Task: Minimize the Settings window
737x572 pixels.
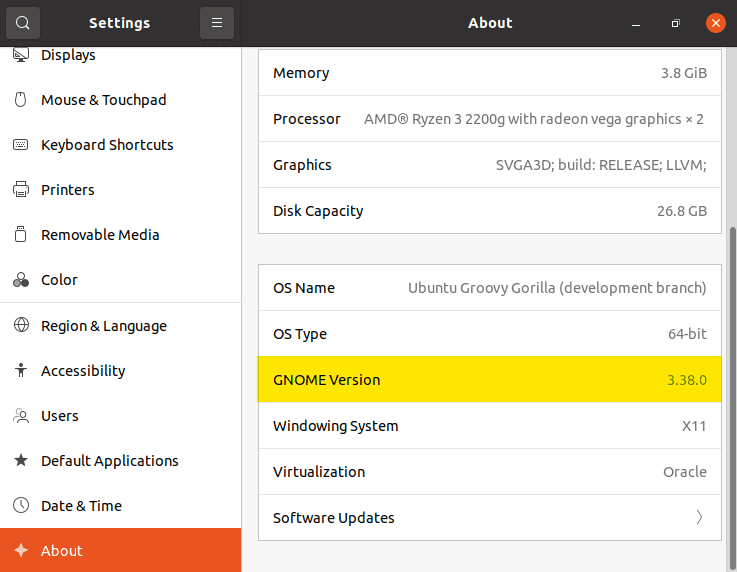Action: [636, 23]
